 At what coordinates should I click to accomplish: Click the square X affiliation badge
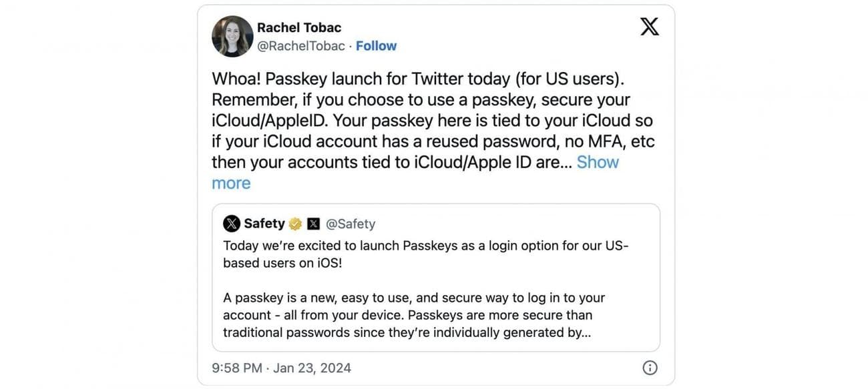pos(313,224)
